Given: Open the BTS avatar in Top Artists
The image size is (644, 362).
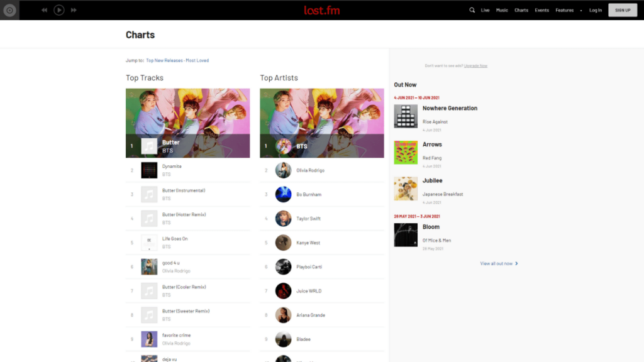Looking at the screenshot, I should (x=284, y=146).
